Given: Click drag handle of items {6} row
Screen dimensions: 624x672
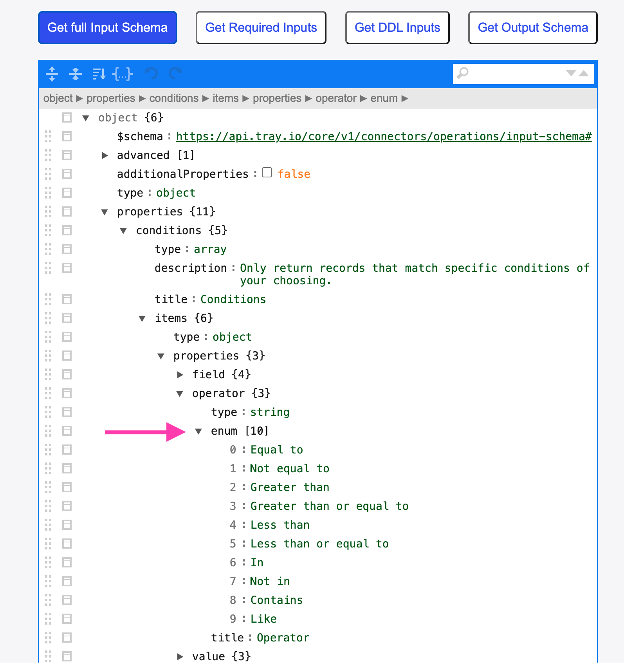Looking at the screenshot, I should tap(48, 318).
